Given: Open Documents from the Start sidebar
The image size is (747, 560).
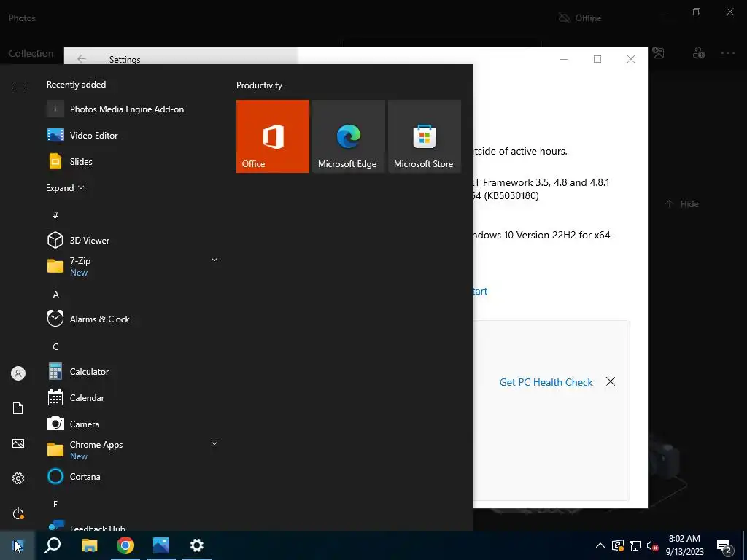Looking at the screenshot, I should tap(18, 408).
